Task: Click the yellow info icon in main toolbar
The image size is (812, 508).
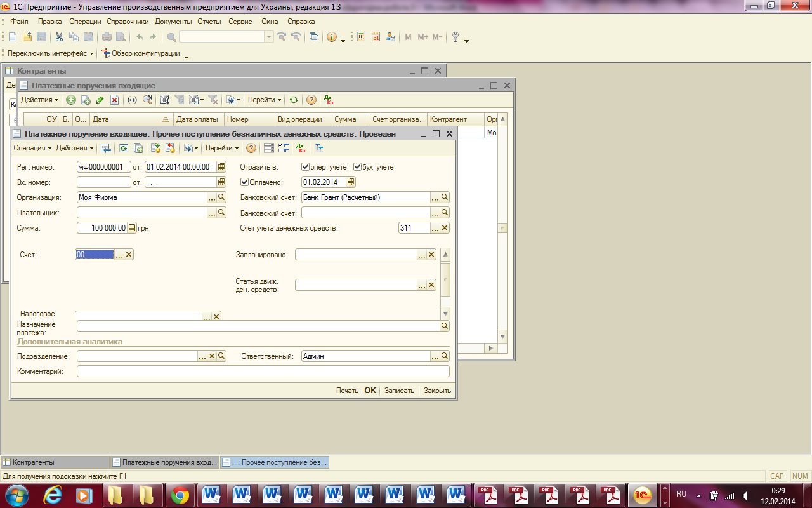Action: pyautogui.click(x=331, y=37)
